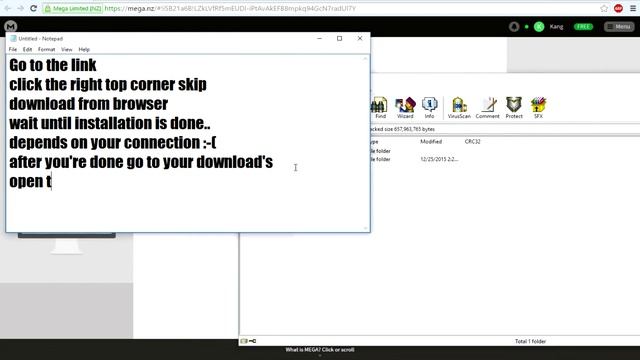The width and height of the screenshot is (640, 360).
Task: Bookmark this page with the star
Action: [604, 8]
